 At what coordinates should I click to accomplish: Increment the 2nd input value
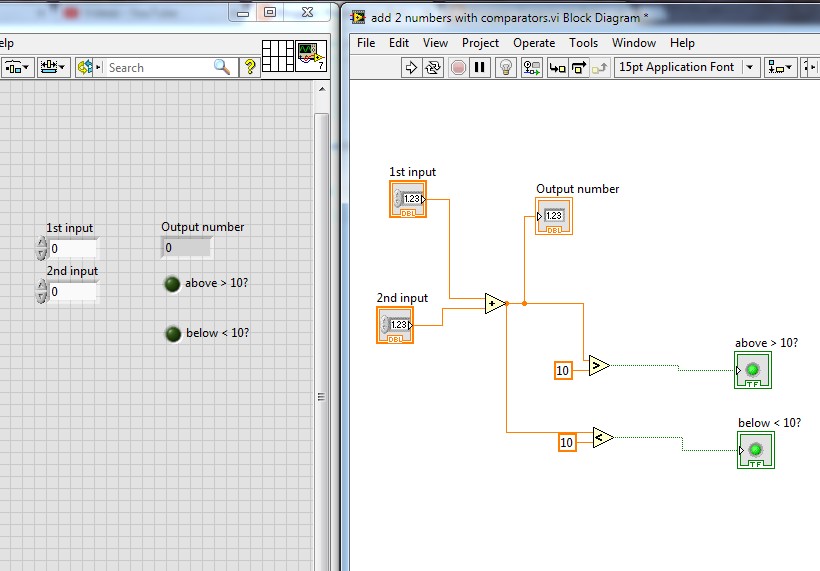[x=41, y=286]
